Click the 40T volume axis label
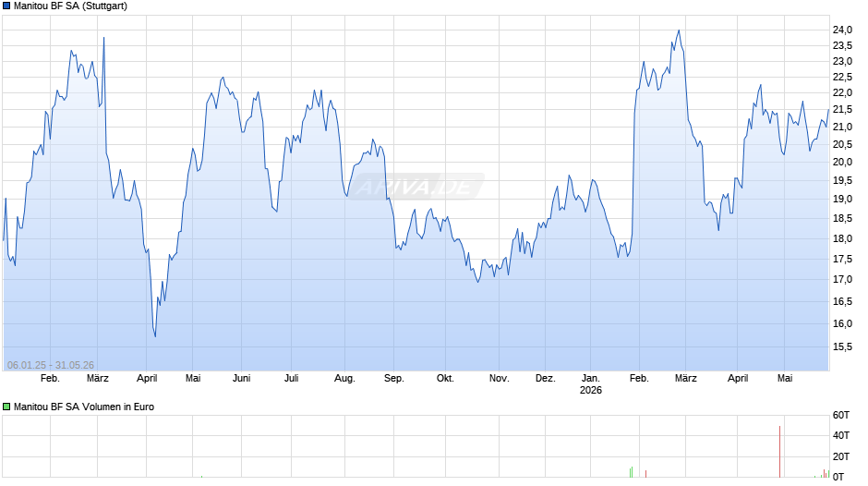The image size is (868, 486). point(841,435)
